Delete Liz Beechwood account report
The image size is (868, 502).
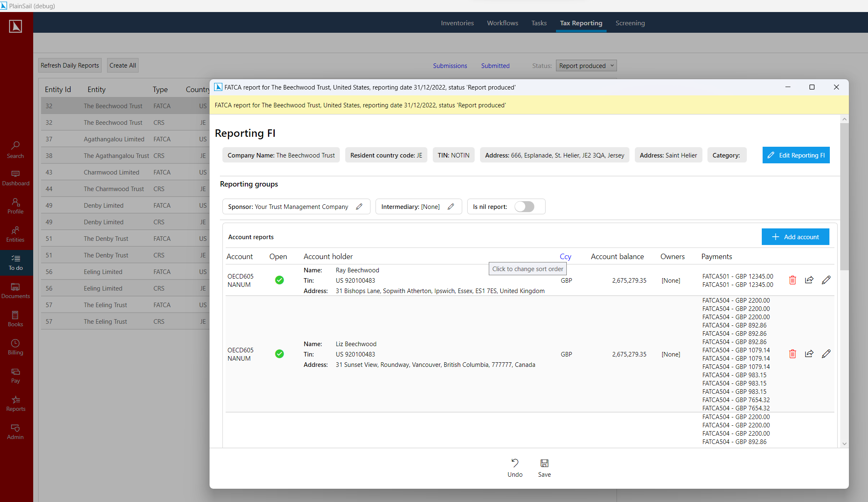(x=792, y=354)
